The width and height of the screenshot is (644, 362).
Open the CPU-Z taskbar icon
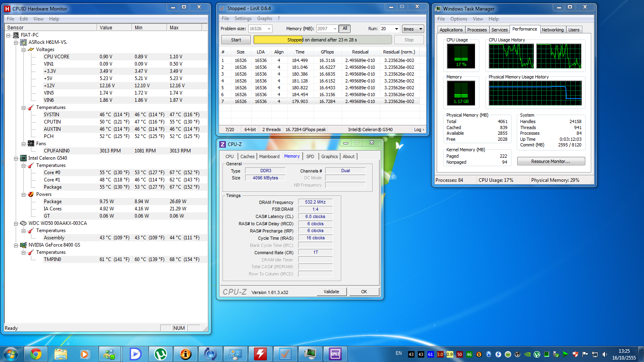pos(335,354)
